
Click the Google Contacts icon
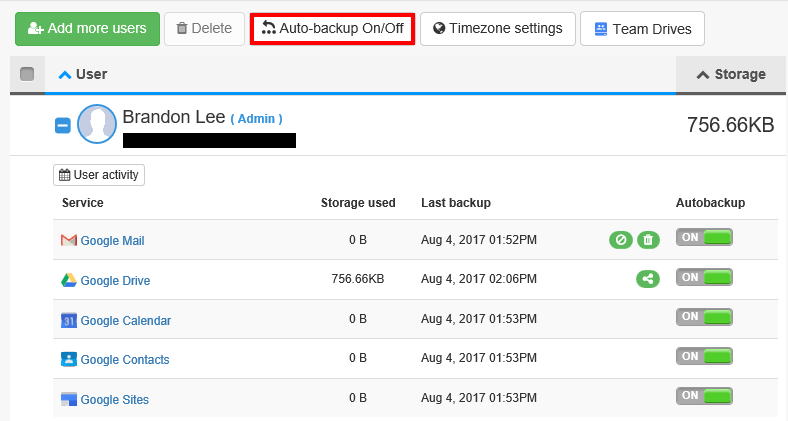pos(69,359)
